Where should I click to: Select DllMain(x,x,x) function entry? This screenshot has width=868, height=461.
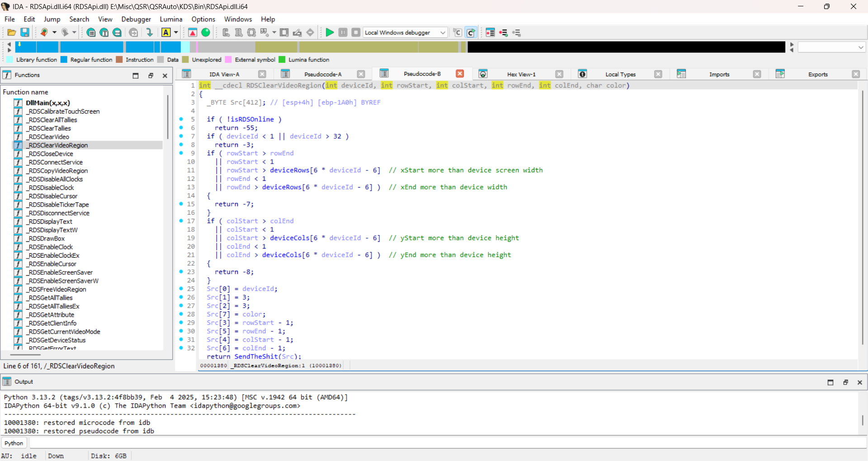pyautogui.click(x=48, y=103)
